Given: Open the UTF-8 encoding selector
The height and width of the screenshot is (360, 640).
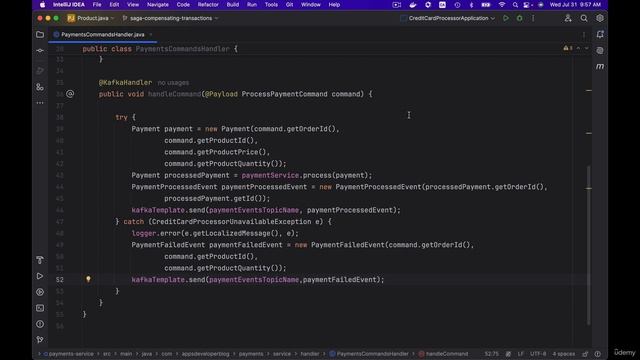Looking at the screenshot, I should click(538, 354).
